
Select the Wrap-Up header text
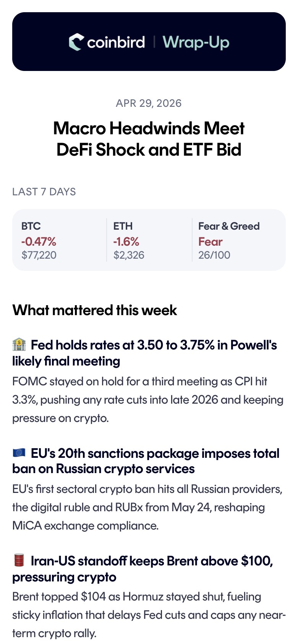coord(196,42)
